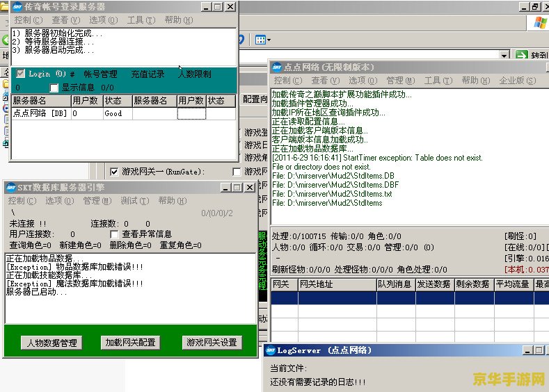This screenshot has width=549, height=392.
Task: Click the [本机:0.037 red status text
Action: click(526, 270)
